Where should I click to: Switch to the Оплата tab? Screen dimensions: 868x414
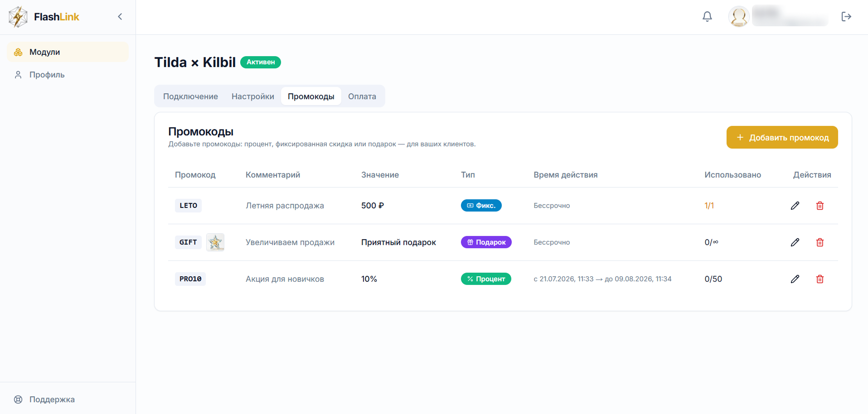click(x=362, y=96)
